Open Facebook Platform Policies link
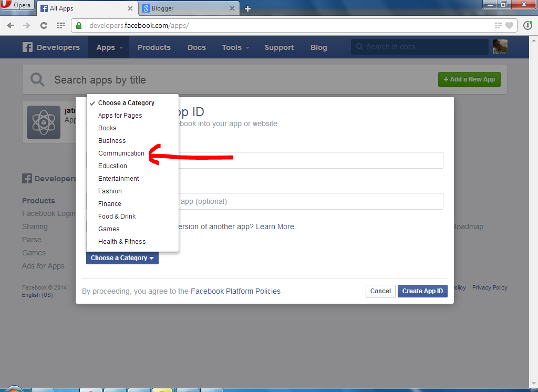Viewport: 538px width, 392px height. pyautogui.click(x=235, y=291)
